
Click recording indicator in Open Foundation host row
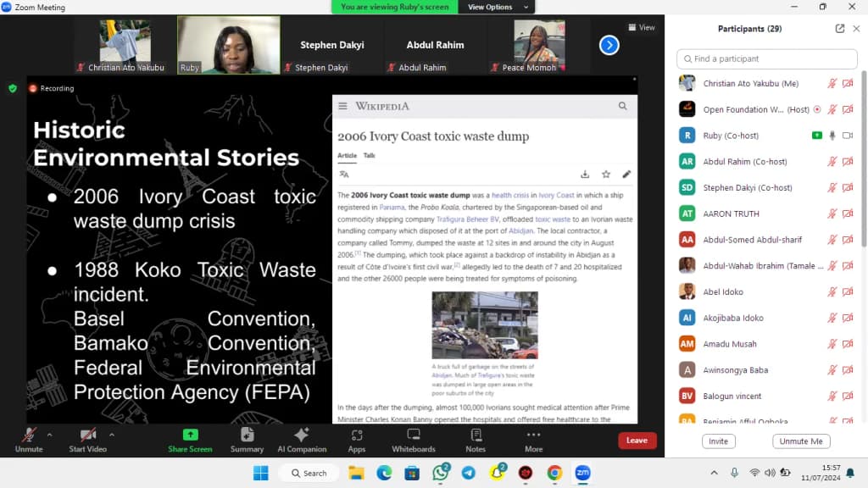click(x=817, y=109)
